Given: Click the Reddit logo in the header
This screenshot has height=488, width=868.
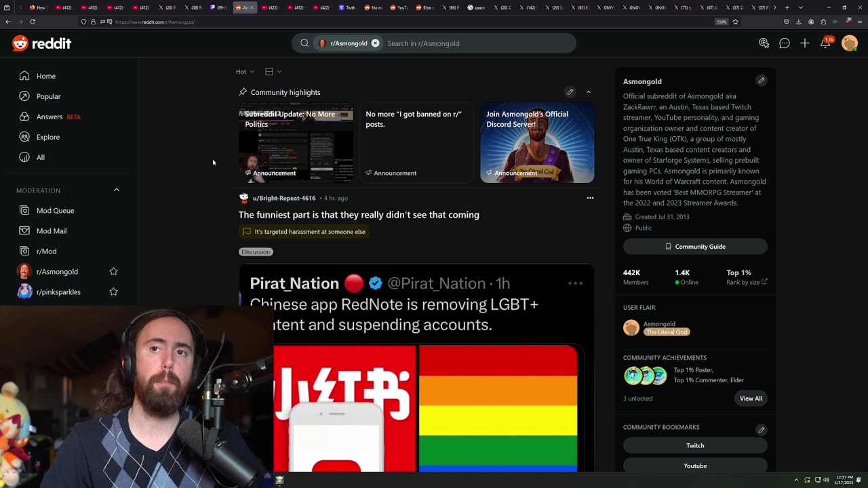Looking at the screenshot, I should [41, 43].
